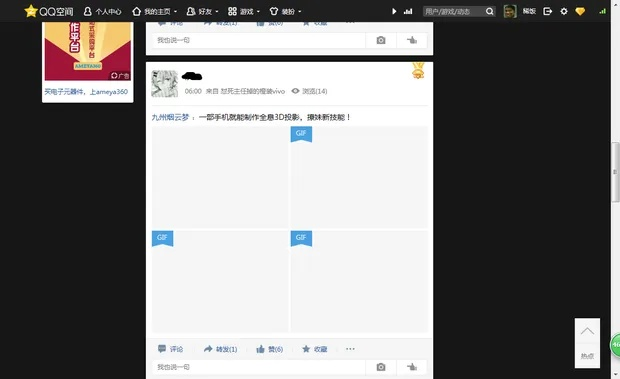Start the background music play button

click(x=394, y=11)
